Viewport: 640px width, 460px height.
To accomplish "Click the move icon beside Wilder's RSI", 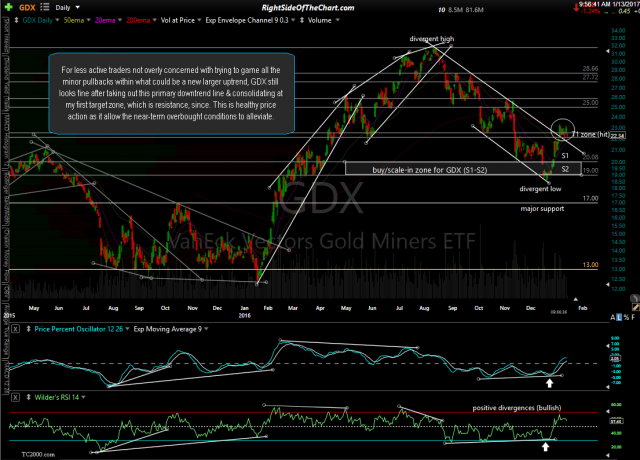I will (28, 397).
